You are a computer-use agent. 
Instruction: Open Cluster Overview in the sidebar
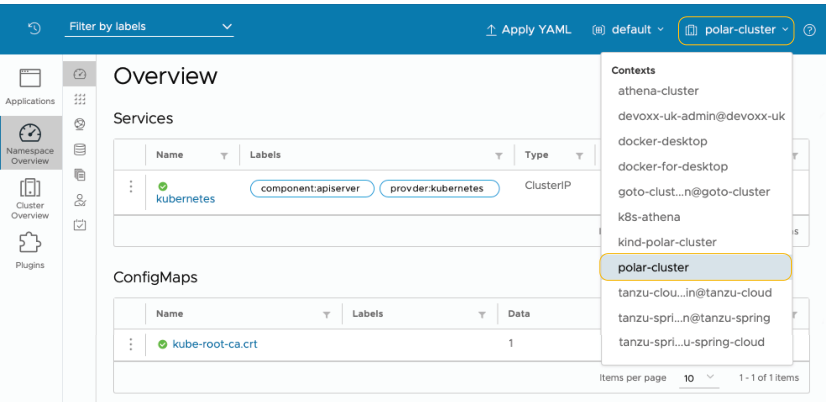tap(30, 199)
